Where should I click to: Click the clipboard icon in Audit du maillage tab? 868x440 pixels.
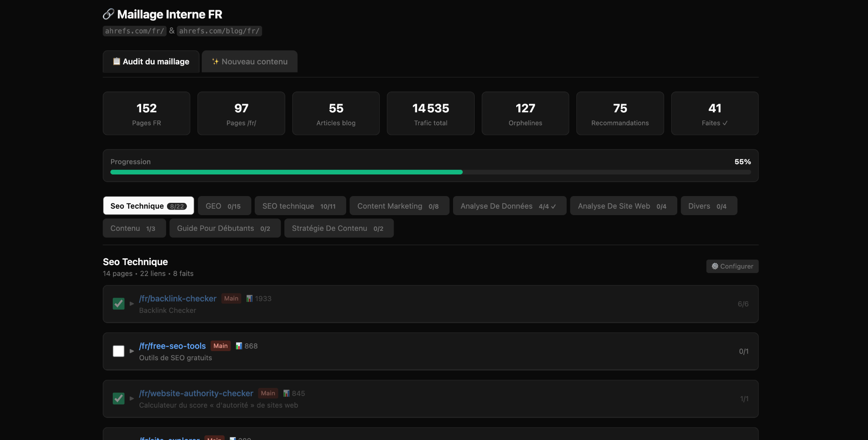(117, 61)
